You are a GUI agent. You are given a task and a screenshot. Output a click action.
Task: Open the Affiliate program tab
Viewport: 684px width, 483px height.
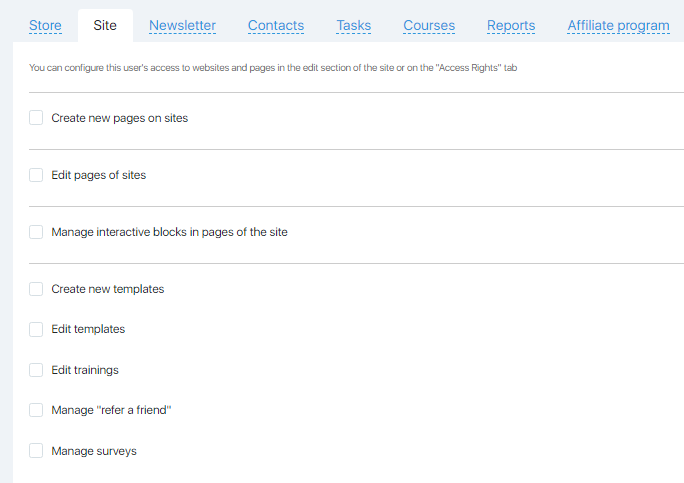pos(618,26)
